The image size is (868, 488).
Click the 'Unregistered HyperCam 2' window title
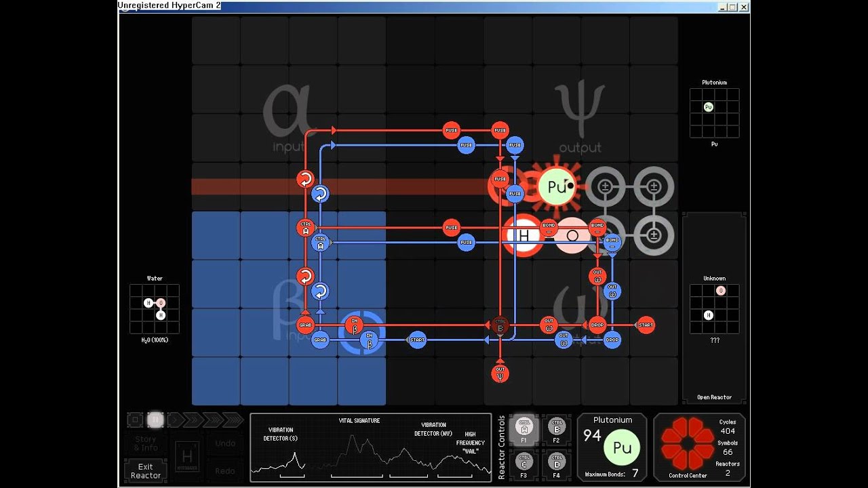click(169, 5)
